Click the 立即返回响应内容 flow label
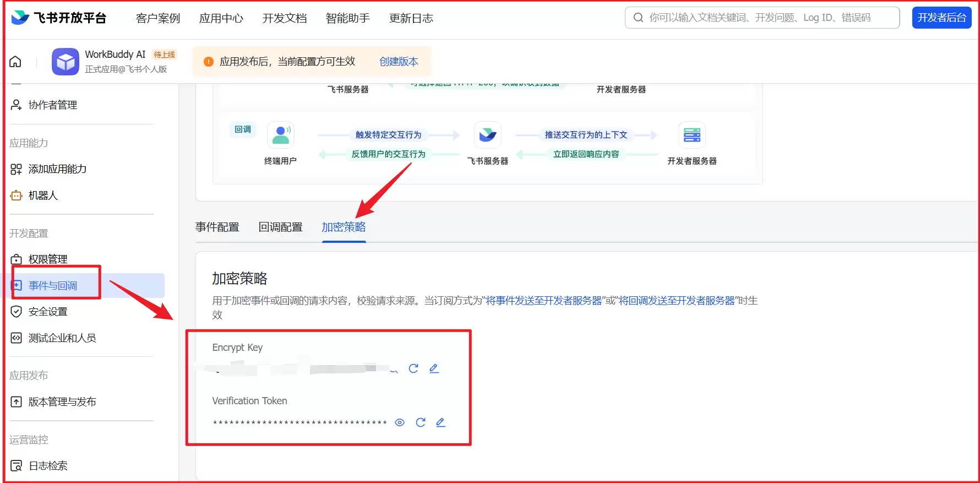 586,154
